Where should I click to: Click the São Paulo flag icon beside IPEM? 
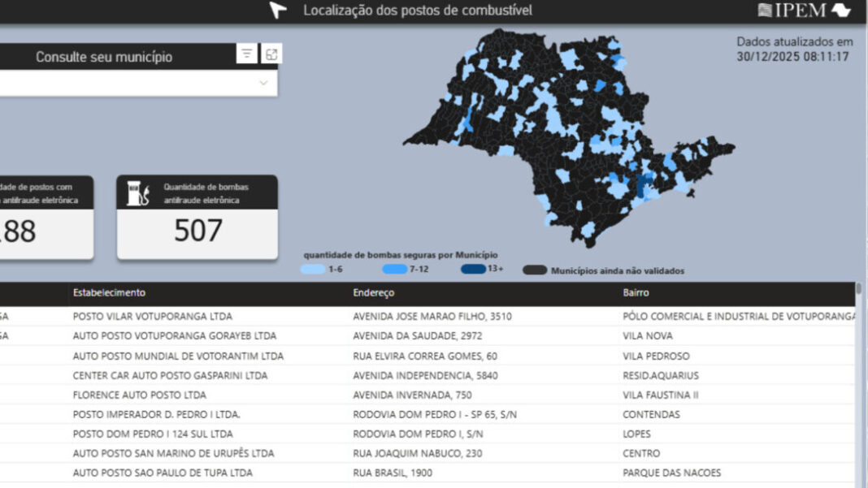point(841,11)
